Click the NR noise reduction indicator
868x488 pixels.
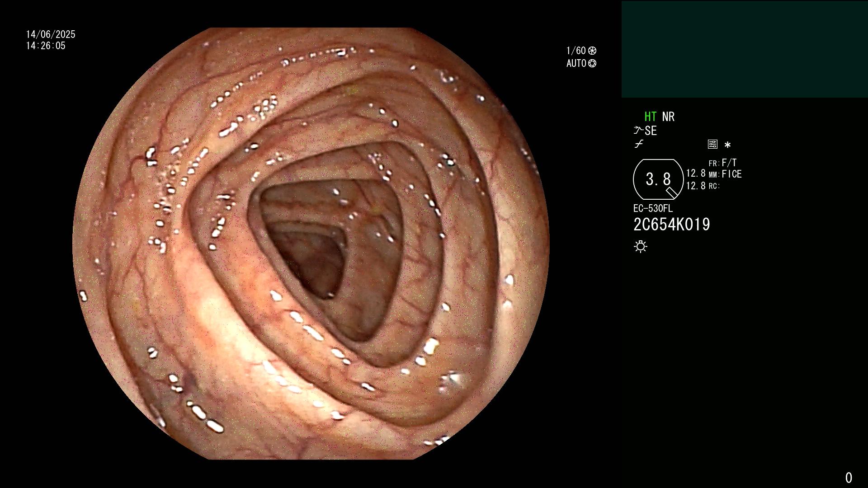668,117
